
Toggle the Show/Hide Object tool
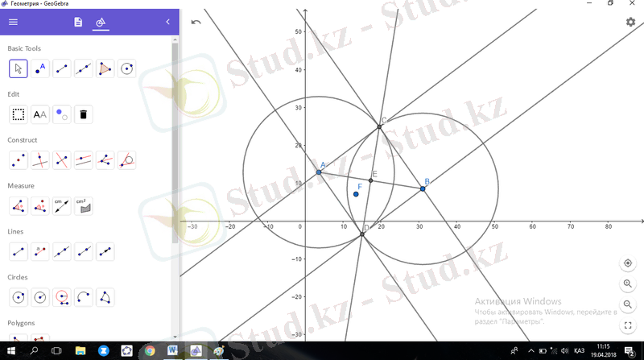[62, 114]
